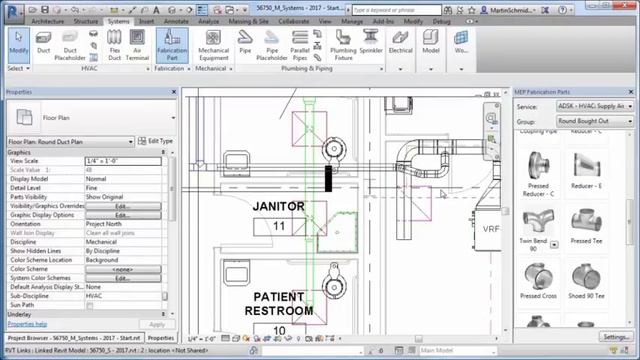Image resolution: width=640 pixels, height=360 pixels.
Task: Open the Project Browser tab at bottom
Action: point(74,338)
